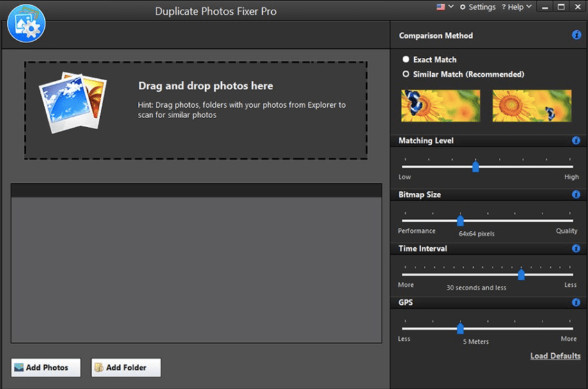Expand the language dropdown arrow

click(x=451, y=7)
